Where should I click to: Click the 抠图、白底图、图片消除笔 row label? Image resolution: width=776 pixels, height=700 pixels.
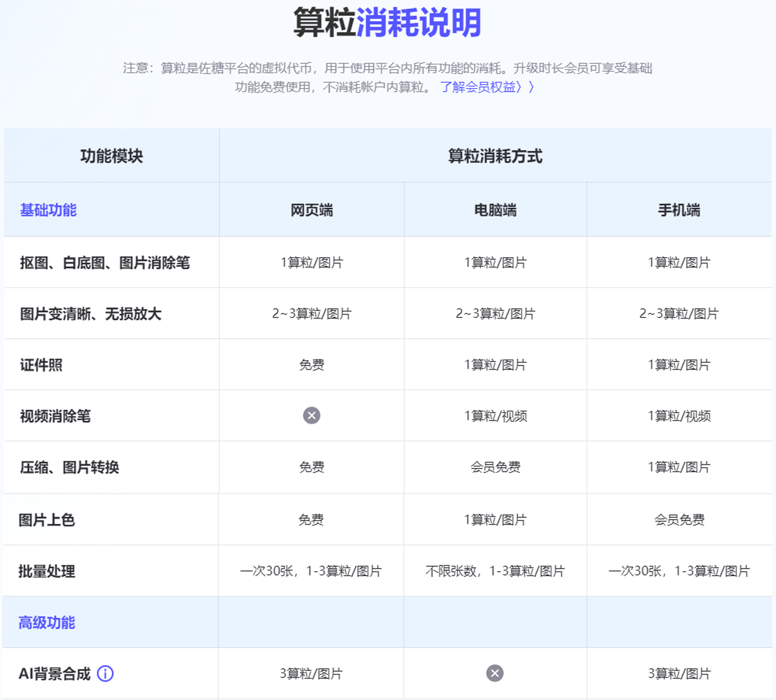[105, 263]
